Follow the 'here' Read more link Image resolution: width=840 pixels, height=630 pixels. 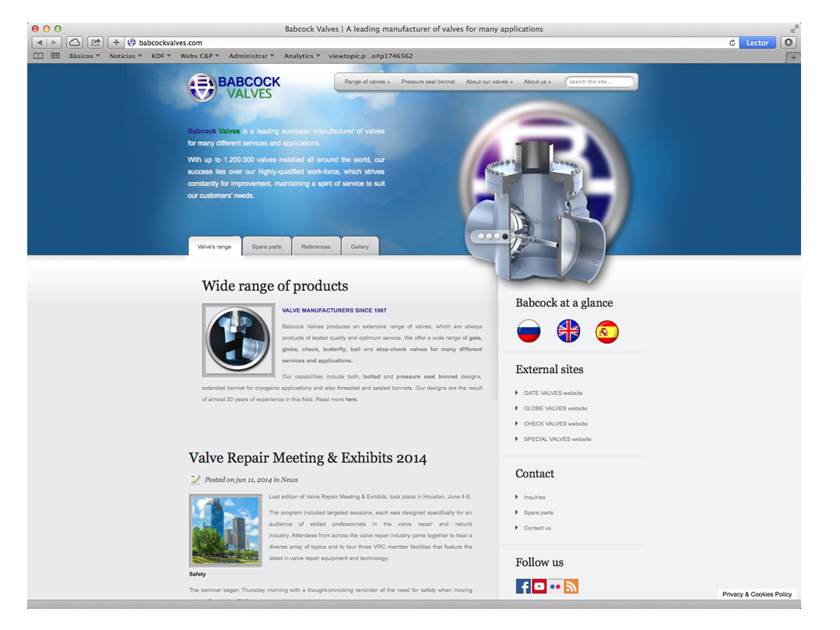(351, 399)
